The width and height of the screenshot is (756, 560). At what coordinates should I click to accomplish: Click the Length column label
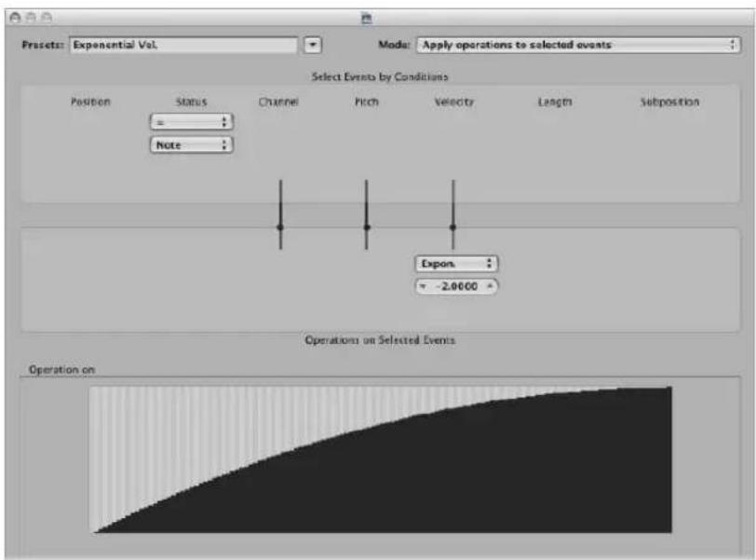(555, 102)
